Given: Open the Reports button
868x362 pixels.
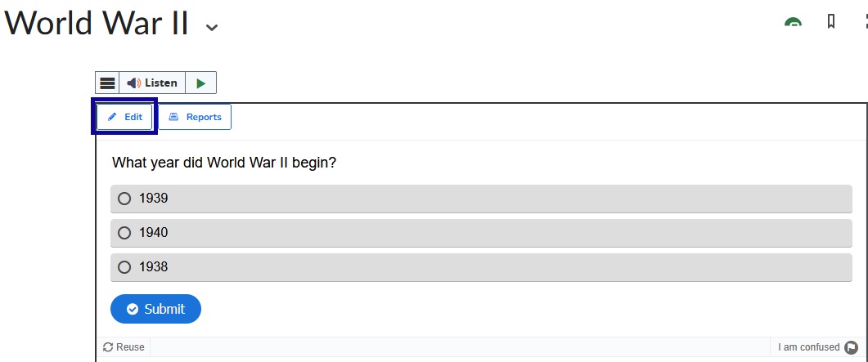Looking at the screenshot, I should (x=195, y=117).
